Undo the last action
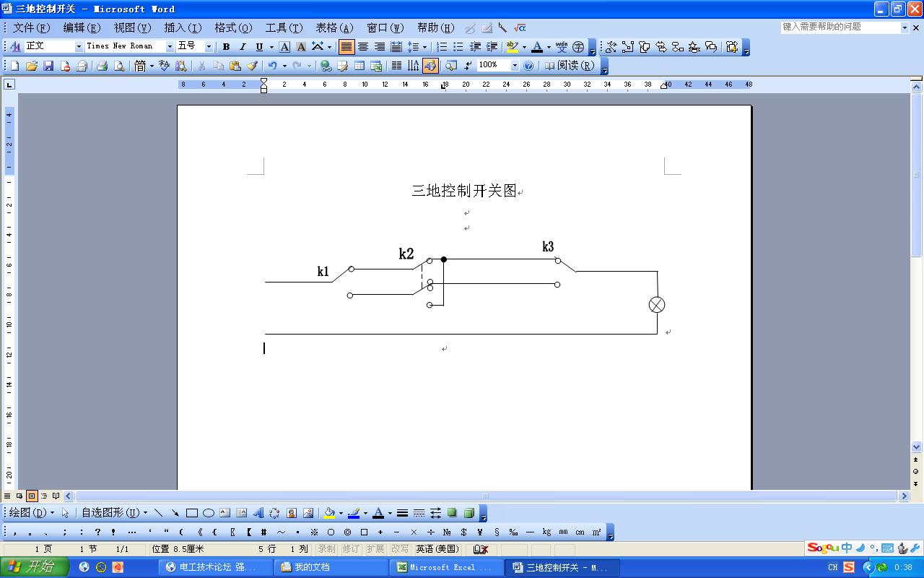 [272, 66]
